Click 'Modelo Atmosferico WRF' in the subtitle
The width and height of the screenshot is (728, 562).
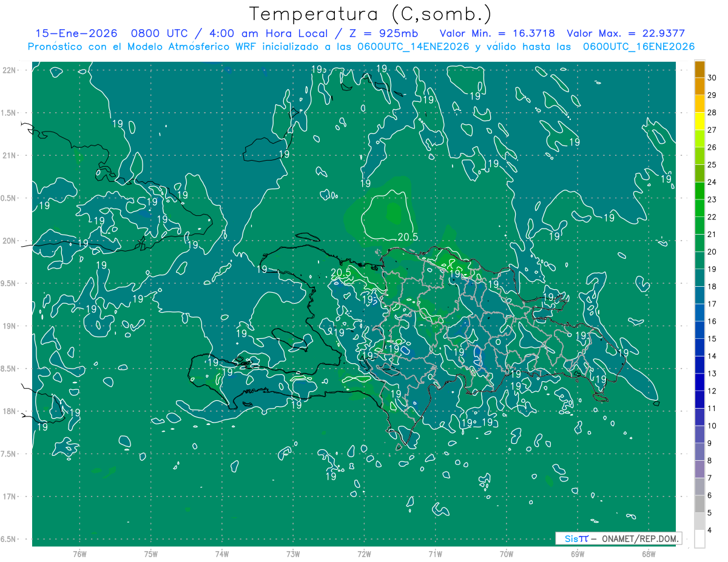click(192, 47)
